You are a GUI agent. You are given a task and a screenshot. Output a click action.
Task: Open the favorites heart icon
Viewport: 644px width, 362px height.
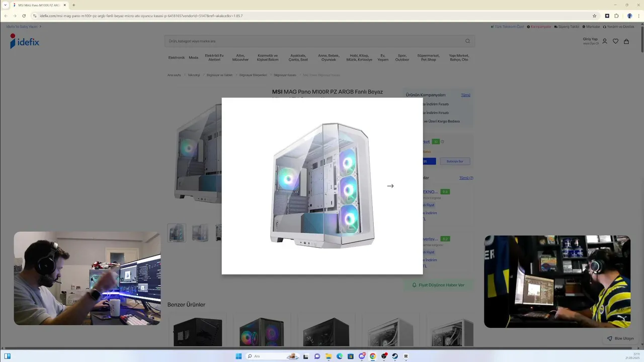(615, 41)
